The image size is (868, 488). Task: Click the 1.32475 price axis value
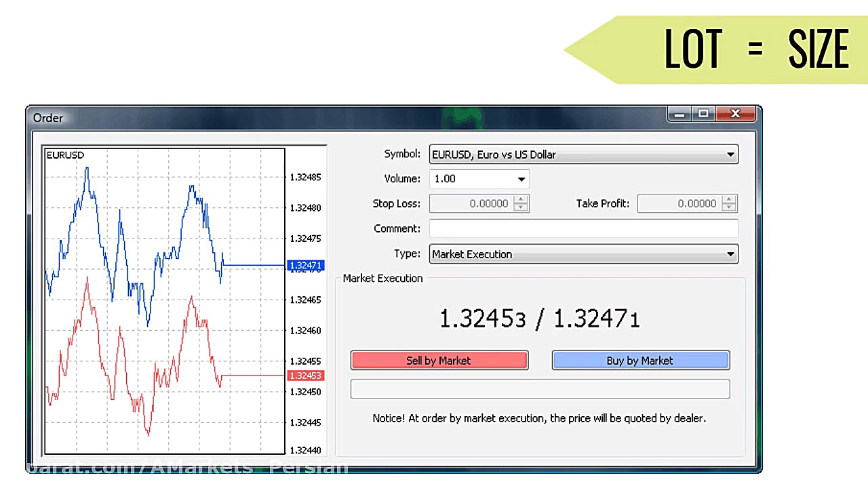tap(305, 239)
